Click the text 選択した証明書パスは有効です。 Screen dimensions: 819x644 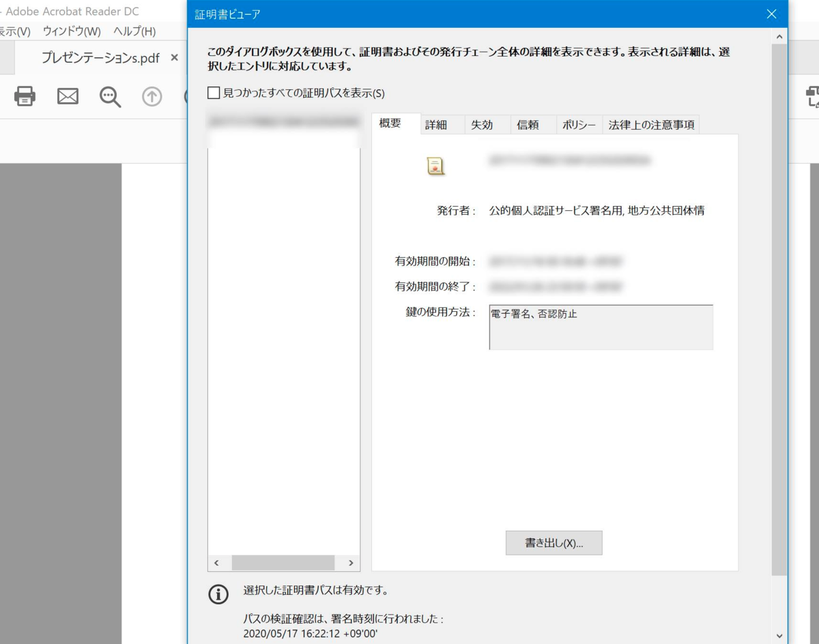[316, 590]
